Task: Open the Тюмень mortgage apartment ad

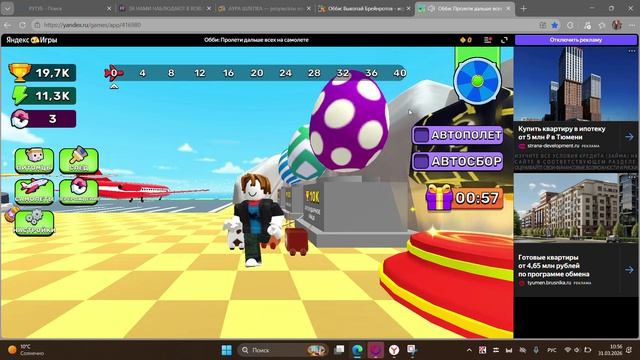Action: (562, 133)
